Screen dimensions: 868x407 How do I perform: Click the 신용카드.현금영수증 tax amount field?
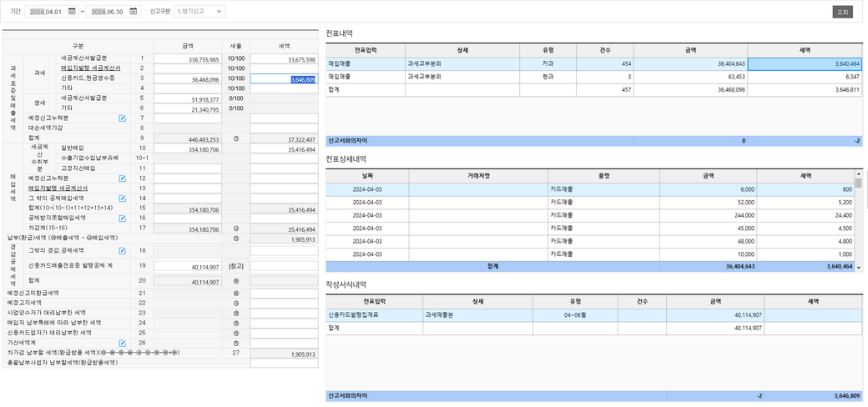point(284,79)
